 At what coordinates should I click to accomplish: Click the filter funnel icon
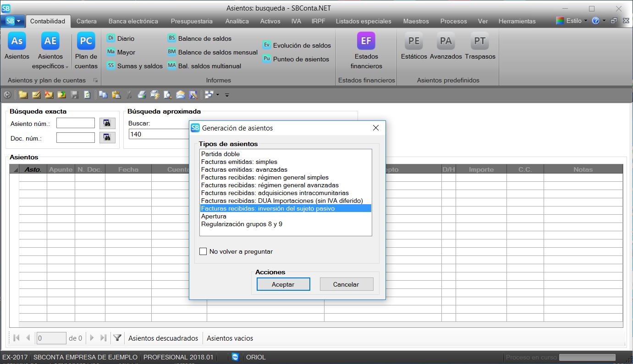tap(117, 338)
